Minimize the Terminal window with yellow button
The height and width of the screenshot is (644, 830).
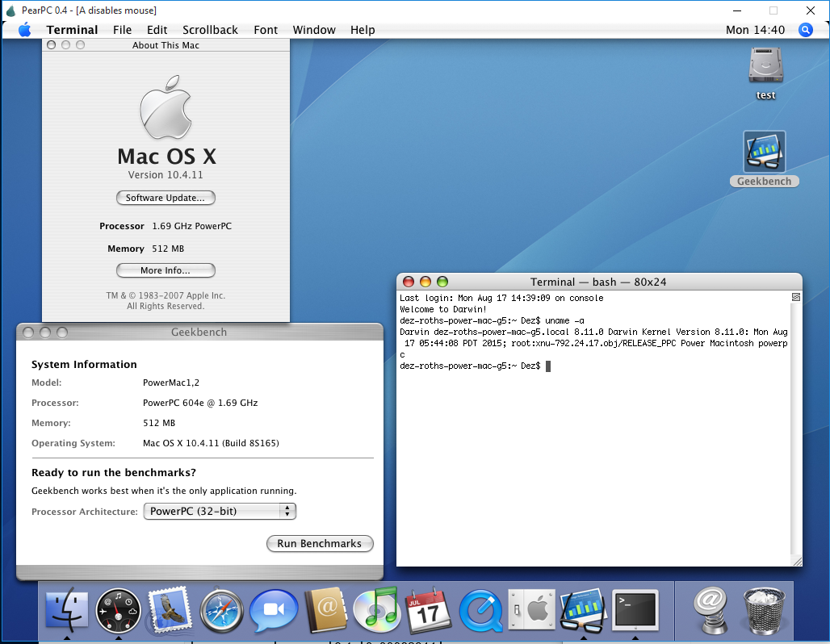point(425,282)
